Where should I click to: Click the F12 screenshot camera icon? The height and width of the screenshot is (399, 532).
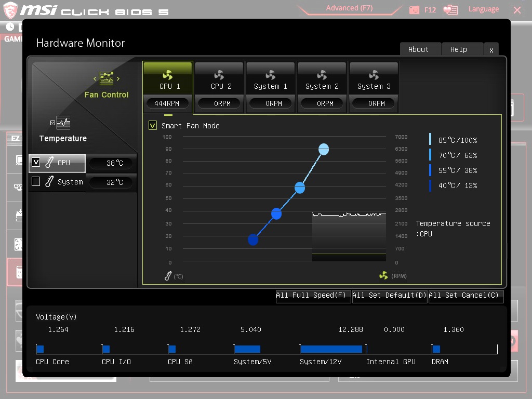[x=414, y=10]
